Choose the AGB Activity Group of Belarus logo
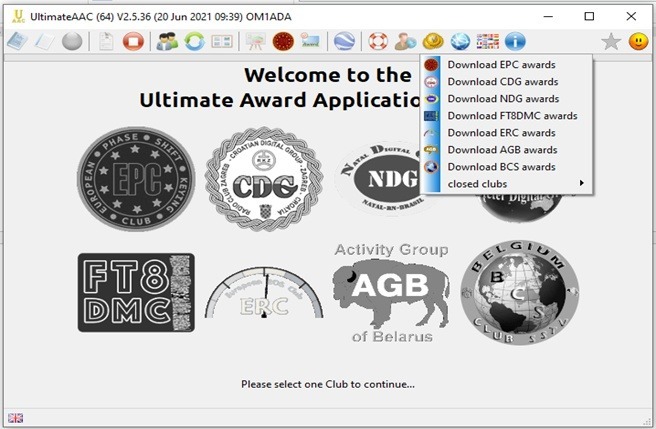The height and width of the screenshot is (429, 656). (x=392, y=292)
